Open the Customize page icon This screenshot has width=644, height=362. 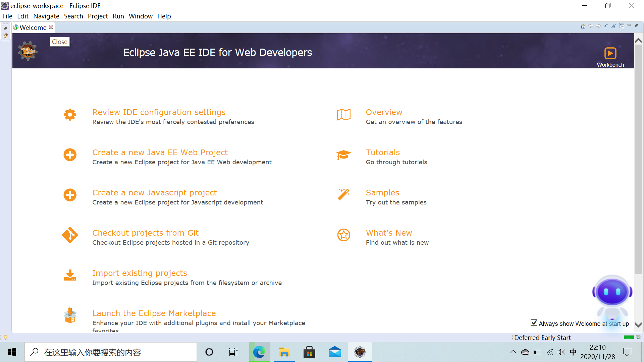(622, 26)
